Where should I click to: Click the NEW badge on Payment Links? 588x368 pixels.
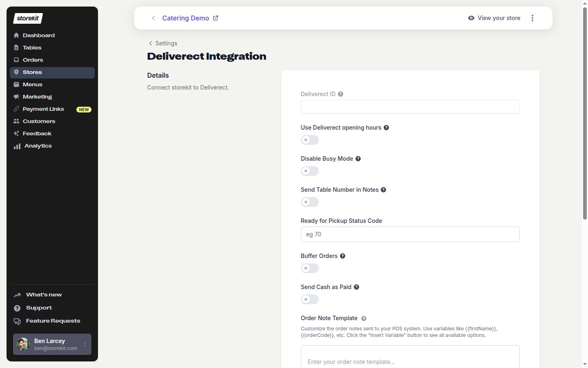84,110
